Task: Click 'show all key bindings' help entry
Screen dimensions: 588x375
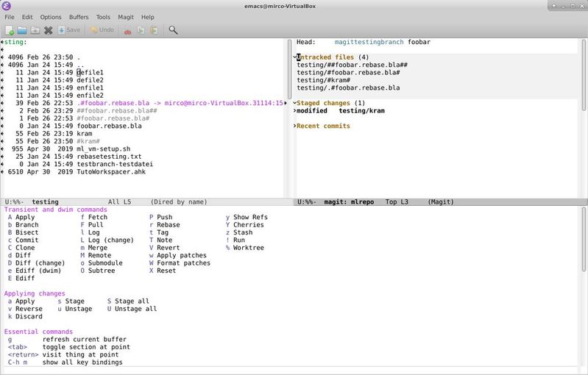Action: [82, 362]
